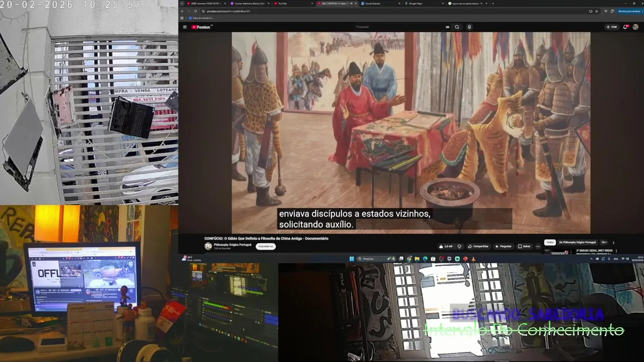Open the VLC cone icon in taskbar

click(x=473, y=259)
